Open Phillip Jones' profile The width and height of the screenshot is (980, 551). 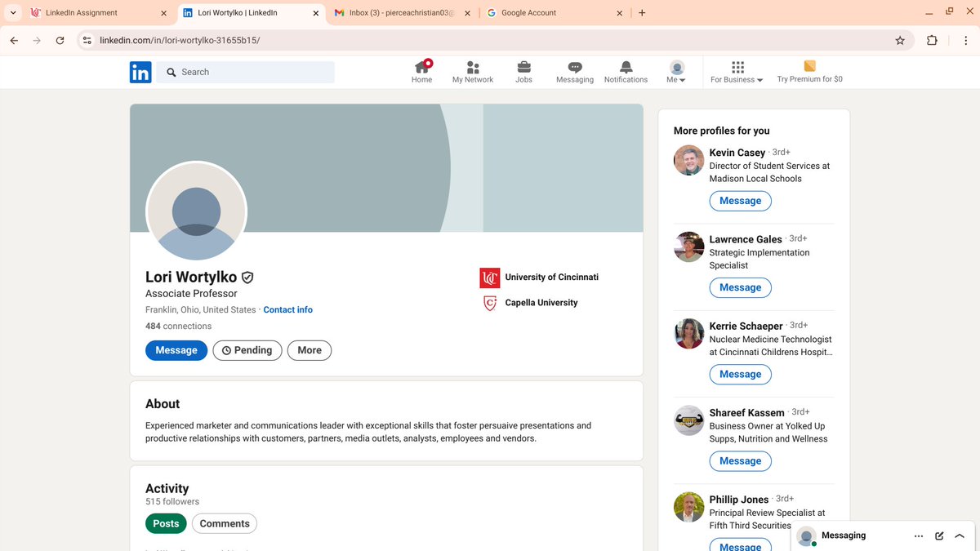[739, 500]
